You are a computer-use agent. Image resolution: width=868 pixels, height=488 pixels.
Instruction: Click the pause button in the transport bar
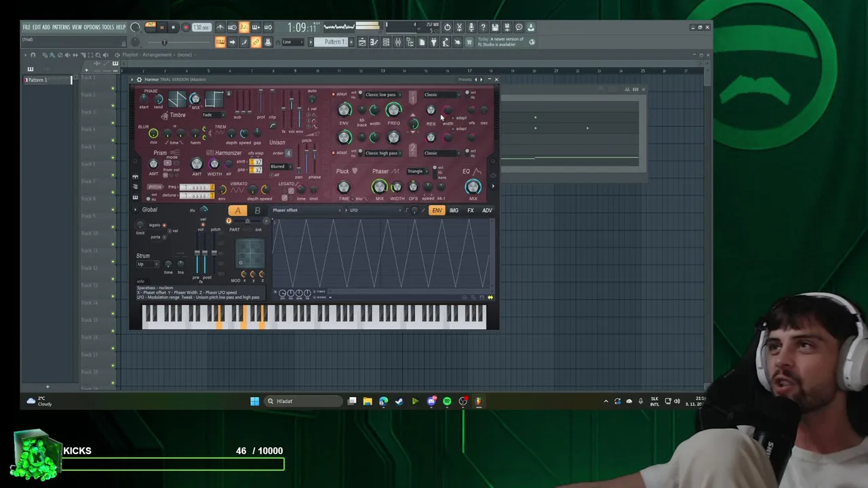coord(161,28)
